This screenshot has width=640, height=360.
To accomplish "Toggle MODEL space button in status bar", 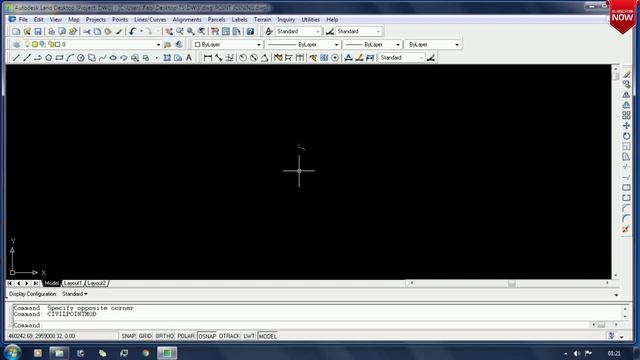I will pyautogui.click(x=268, y=336).
